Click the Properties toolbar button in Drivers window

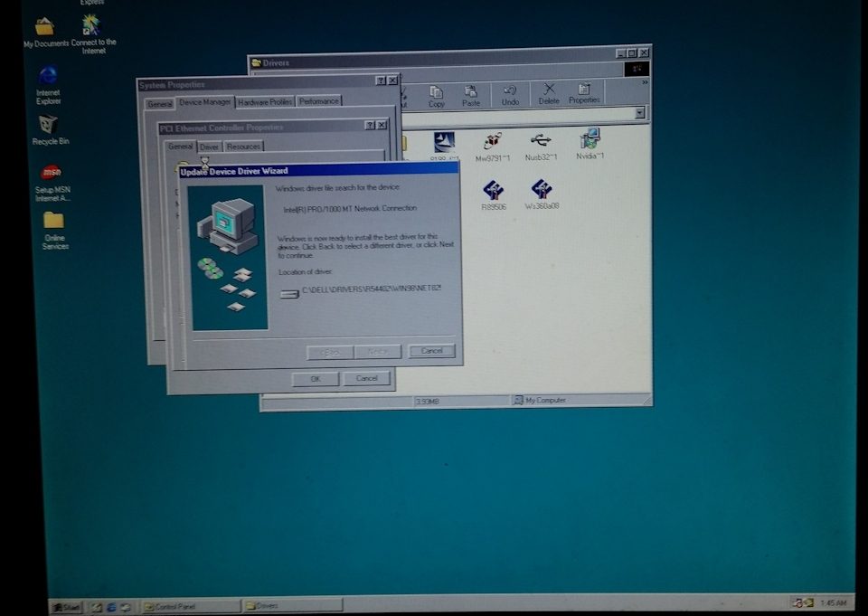click(x=584, y=93)
